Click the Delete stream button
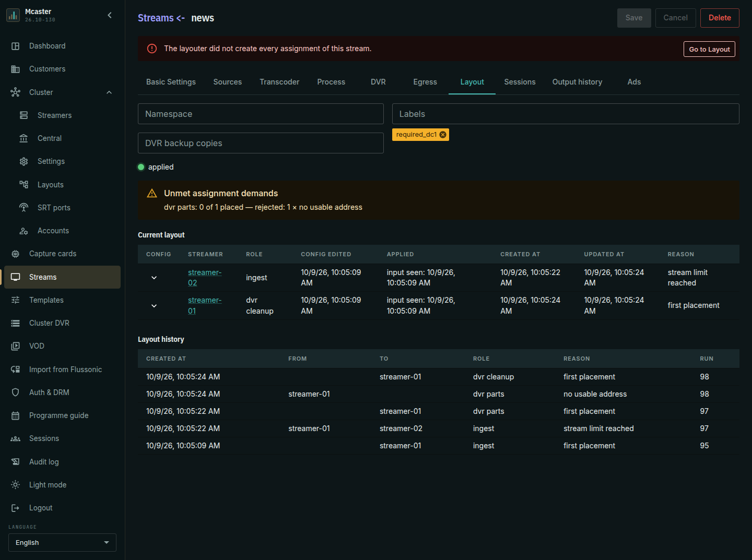Screen dimensions: 752x560 tap(720, 18)
